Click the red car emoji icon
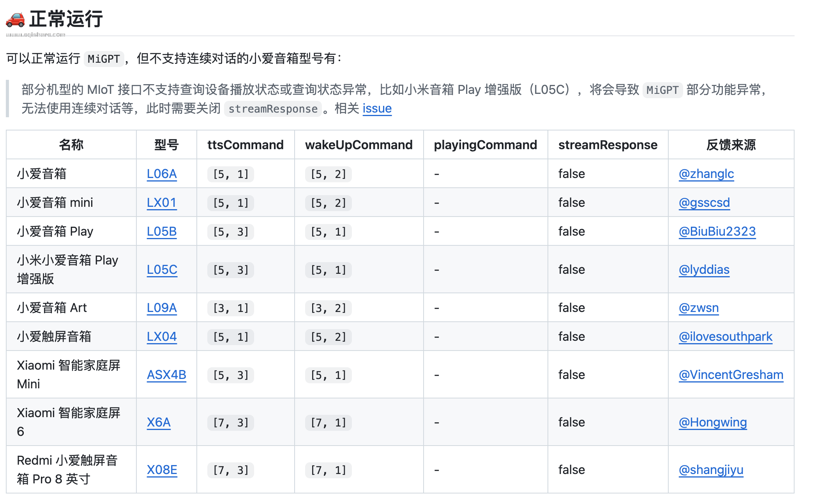The height and width of the screenshot is (504, 816). [16, 19]
